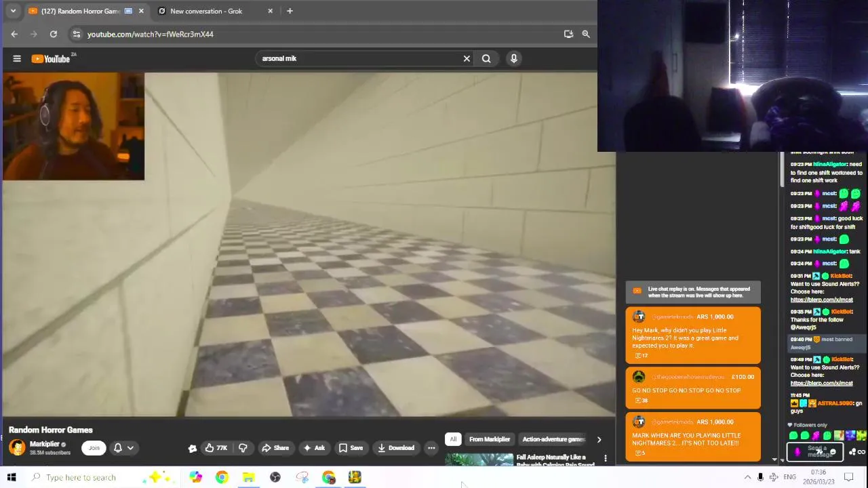Viewport: 868px width, 488px height.
Task: Open microphone tray icon
Action: click(x=760, y=477)
